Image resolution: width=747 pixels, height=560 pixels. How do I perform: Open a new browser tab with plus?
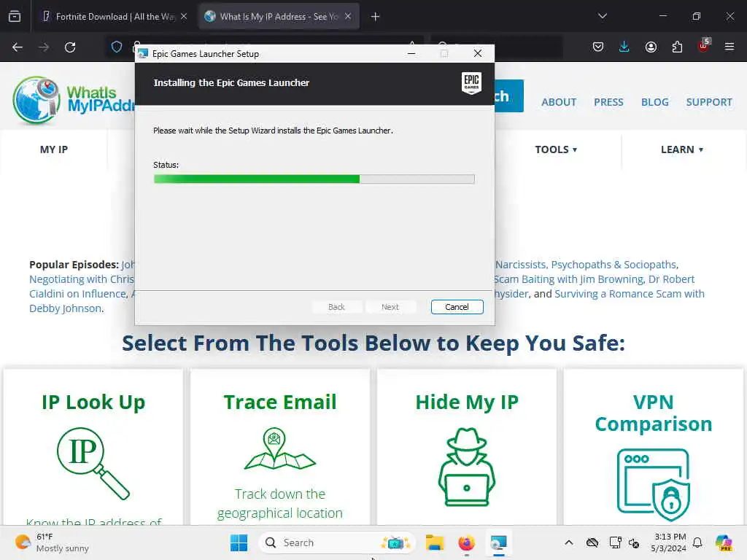click(376, 17)
